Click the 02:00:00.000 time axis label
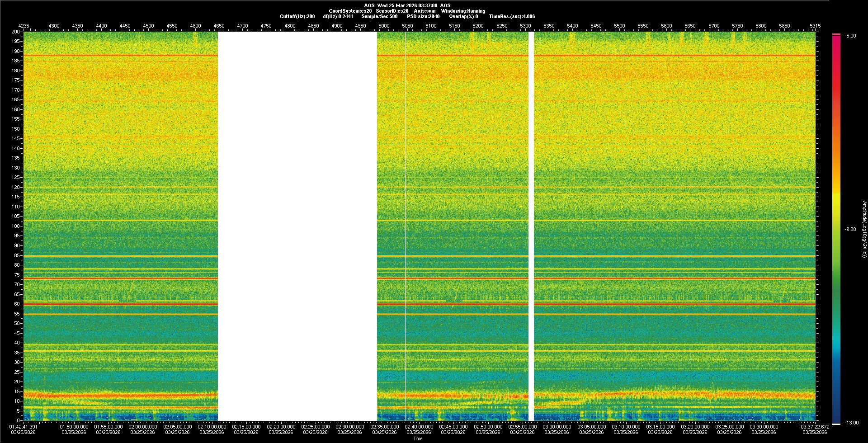The image size is (868, 443). click(143, 427)
